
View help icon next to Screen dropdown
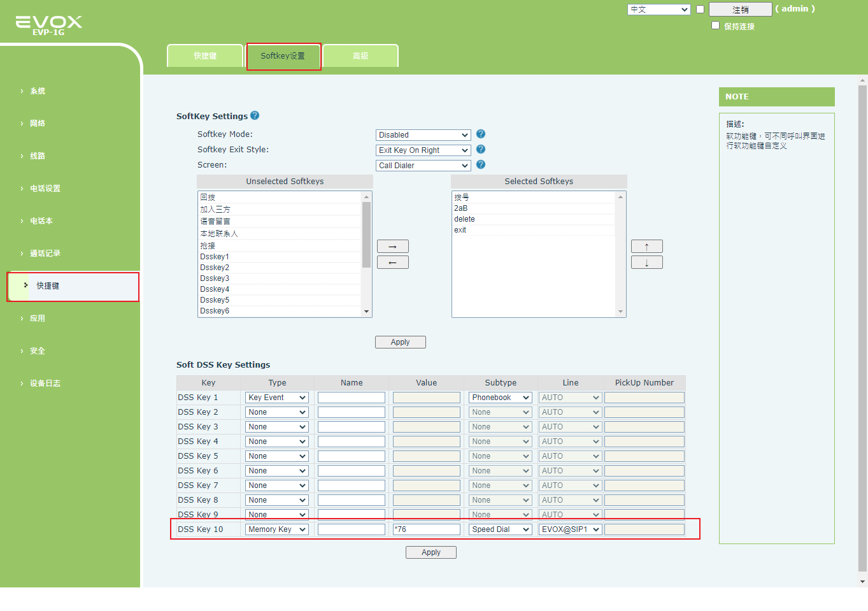481,164
